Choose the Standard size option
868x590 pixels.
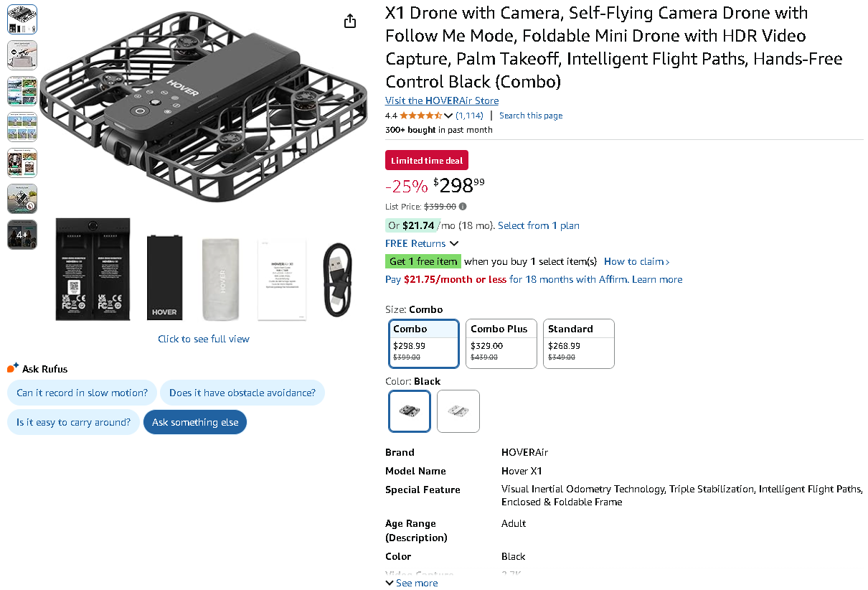point(578,343)
